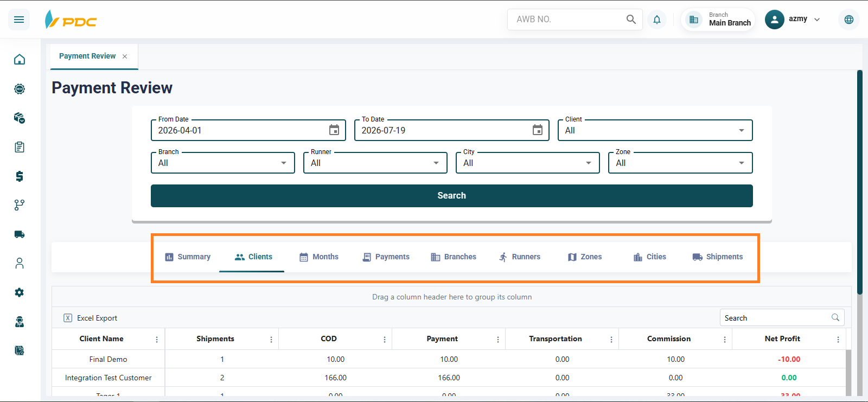Open the Shipments tab
Viewport: 868px width, 402px height.
(x=718, y=257)
